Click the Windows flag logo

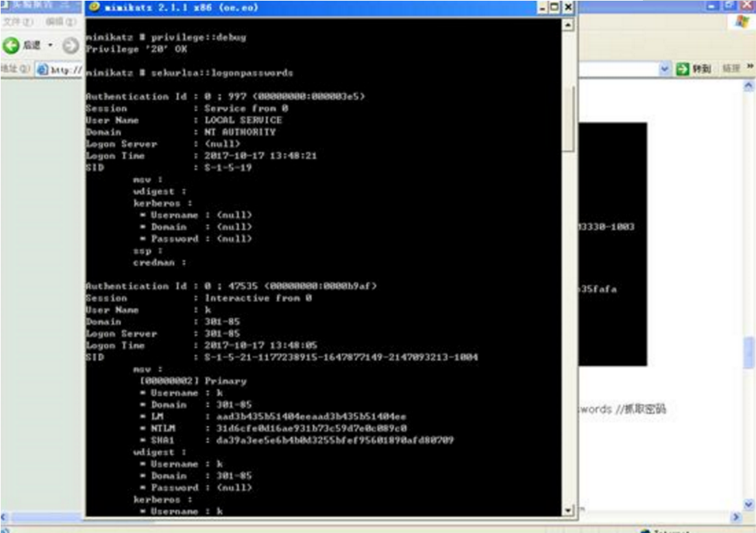(742, 22)
